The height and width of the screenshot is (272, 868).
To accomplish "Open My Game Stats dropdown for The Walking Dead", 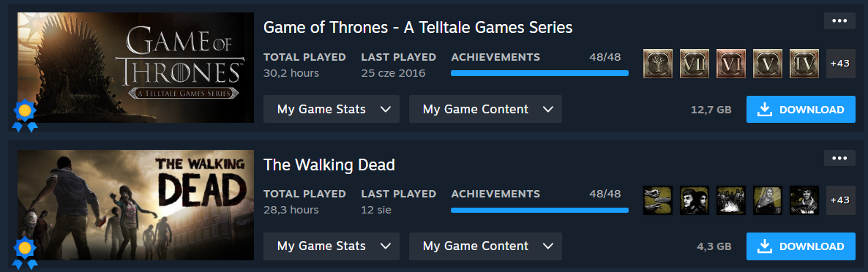I will (331, 246).
